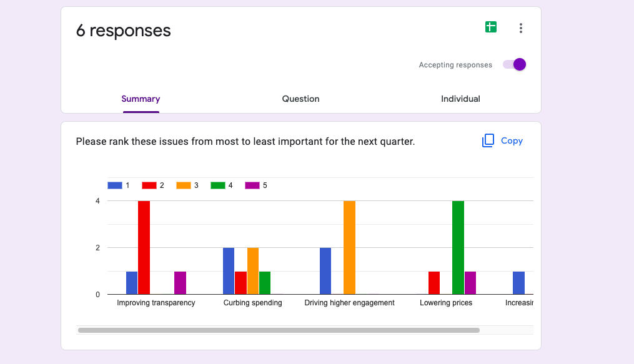Screen dimensions: 634x364
Task: Open the three-dot more options menu
Action: click(x=521, y=27)
